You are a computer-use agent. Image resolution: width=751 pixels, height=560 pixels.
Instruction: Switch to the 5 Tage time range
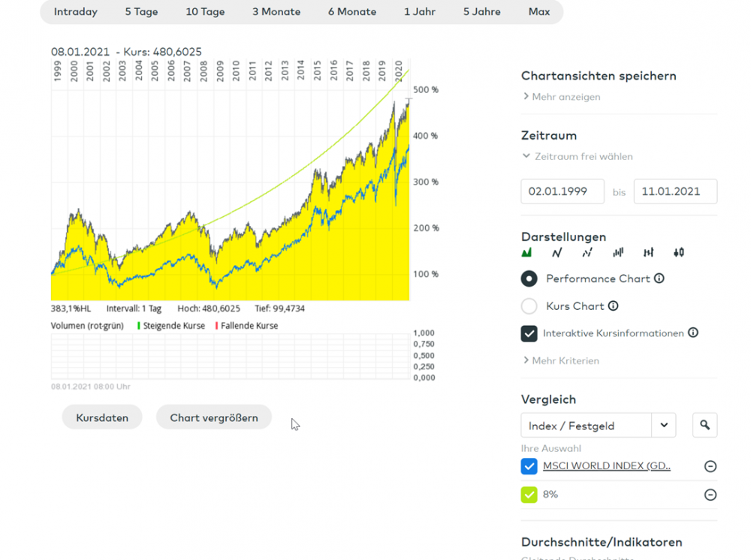pyautogui.click(x=141, y=11)
